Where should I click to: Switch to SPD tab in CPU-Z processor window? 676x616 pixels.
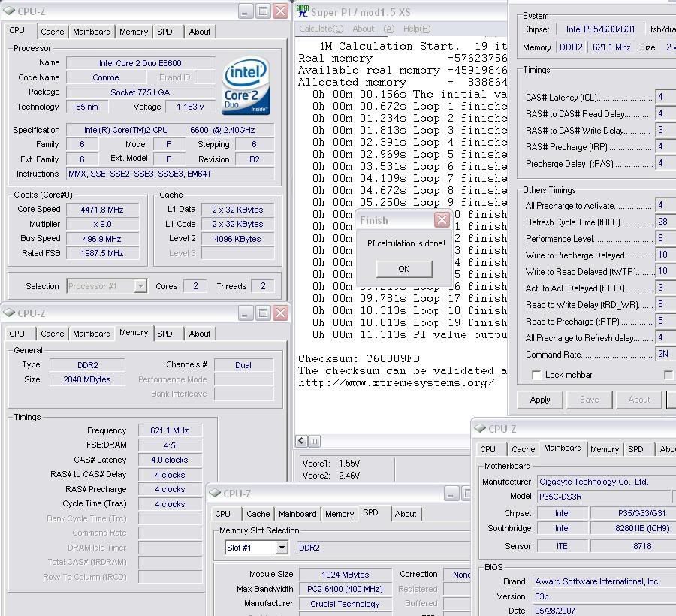point(164,32)
